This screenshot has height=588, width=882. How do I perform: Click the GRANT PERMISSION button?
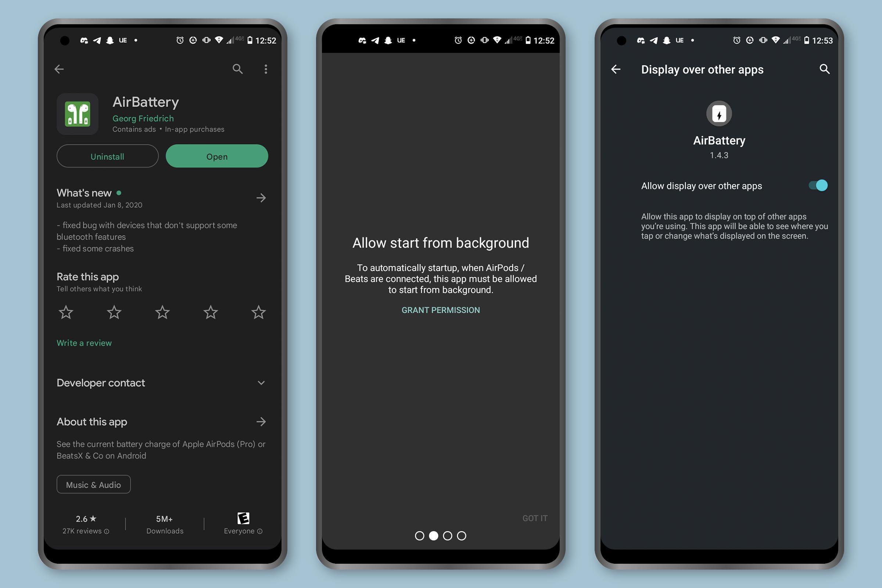440,310
